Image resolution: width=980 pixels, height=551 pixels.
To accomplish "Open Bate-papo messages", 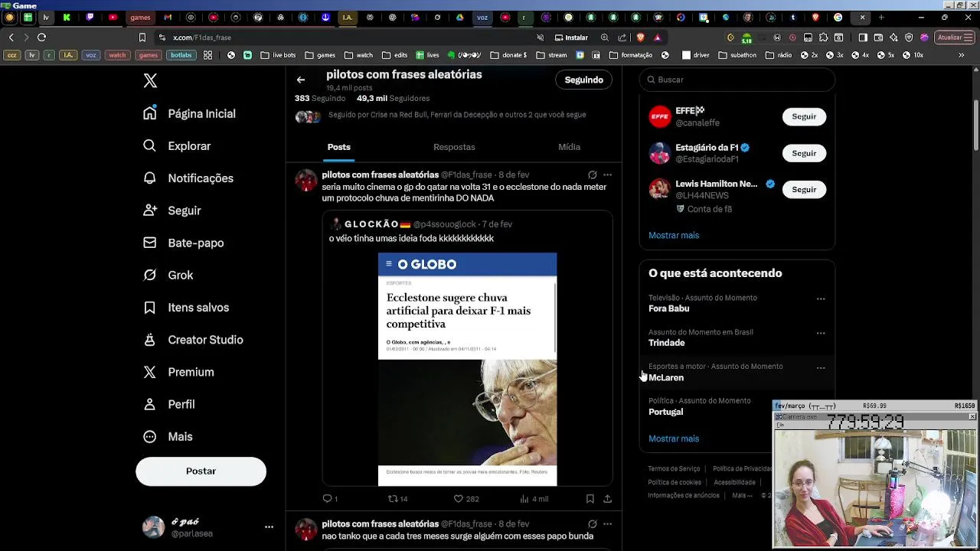I will point(184,243).
